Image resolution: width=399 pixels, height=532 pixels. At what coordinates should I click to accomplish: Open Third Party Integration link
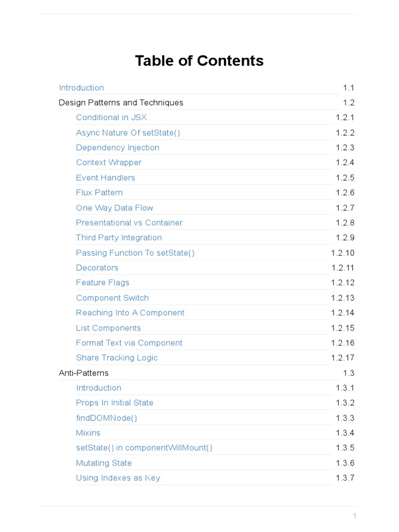119,238
